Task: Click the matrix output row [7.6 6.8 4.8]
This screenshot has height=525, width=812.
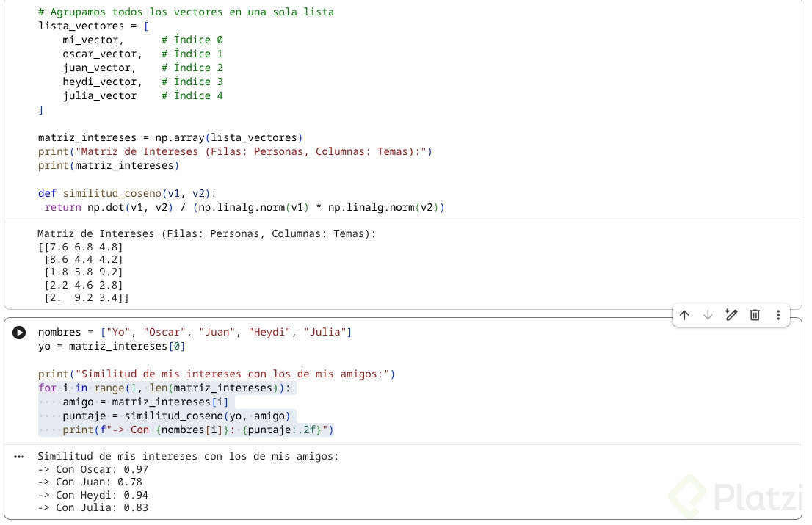Action: click(81, 247)
